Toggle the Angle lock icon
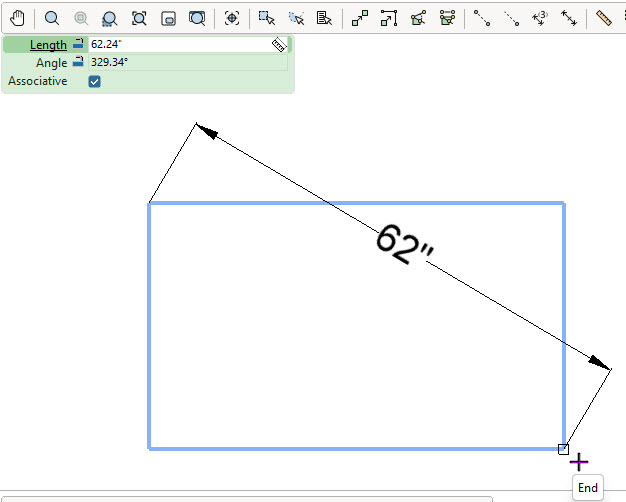 (78, 62)
